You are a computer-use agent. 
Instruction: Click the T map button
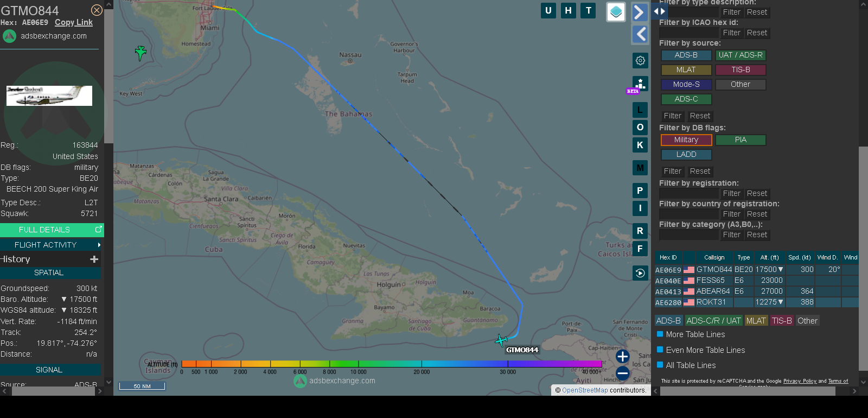coord(589,10)
